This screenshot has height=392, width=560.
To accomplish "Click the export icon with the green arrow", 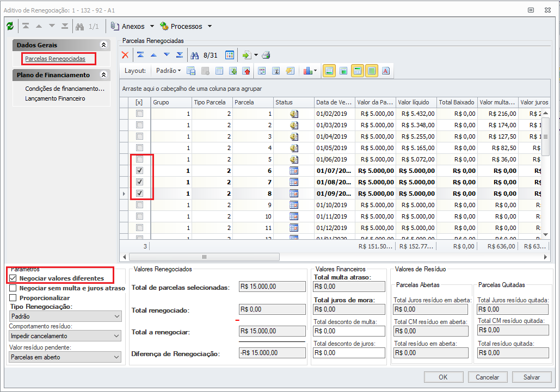I will tap(247, 55).
